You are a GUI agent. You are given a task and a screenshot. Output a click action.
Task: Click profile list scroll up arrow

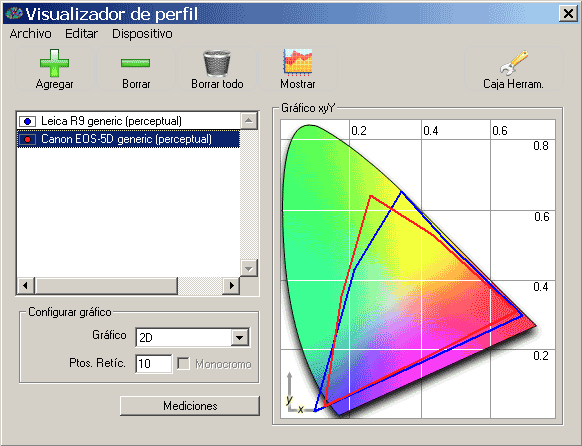[x=249, y=121]
